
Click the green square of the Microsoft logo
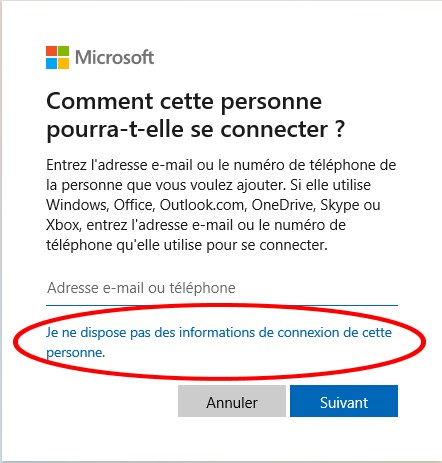coord(64,51)
